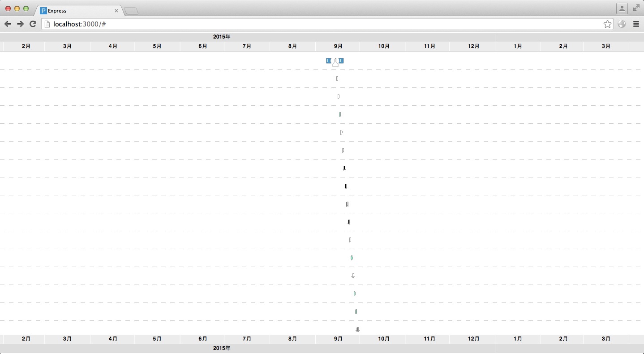Viewport: 644px width, 354px height.
Task: Click the browser forward arrow
Action: (x=20, y=24)
